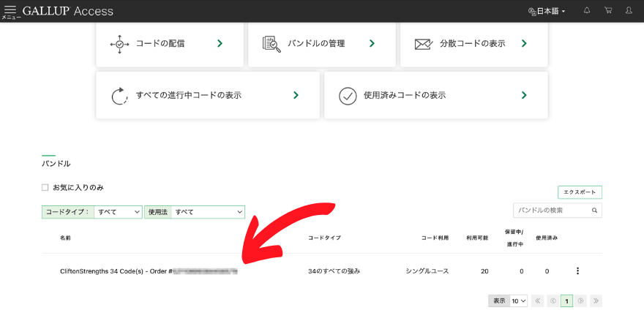Select page 1 in pagination

pyautogui.click(x=566, y=301)
